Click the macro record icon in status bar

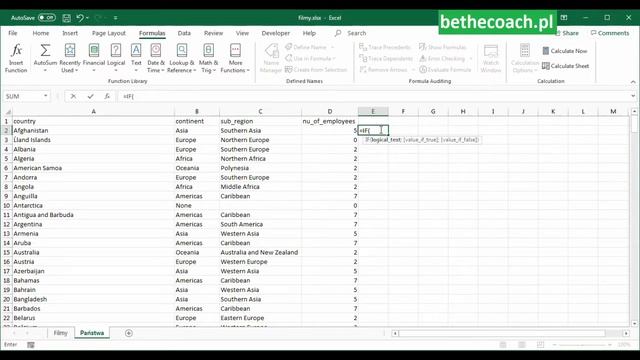coord(31,345)
